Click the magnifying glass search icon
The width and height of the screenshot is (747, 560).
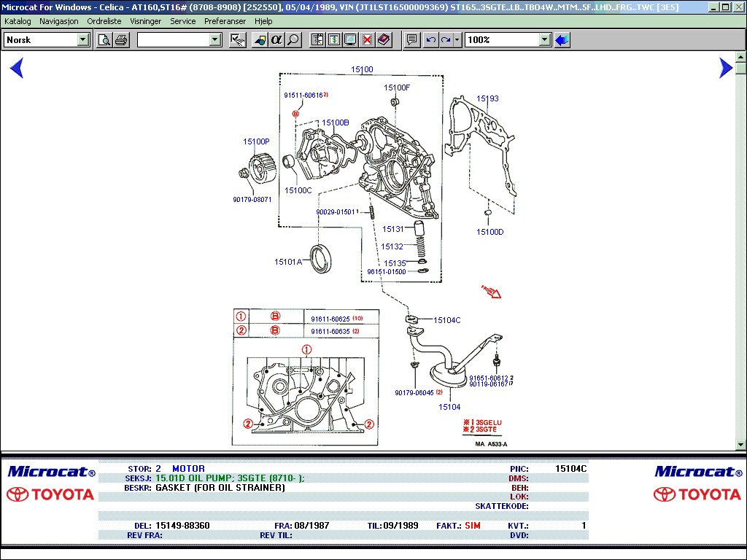[x=293, y=40]
